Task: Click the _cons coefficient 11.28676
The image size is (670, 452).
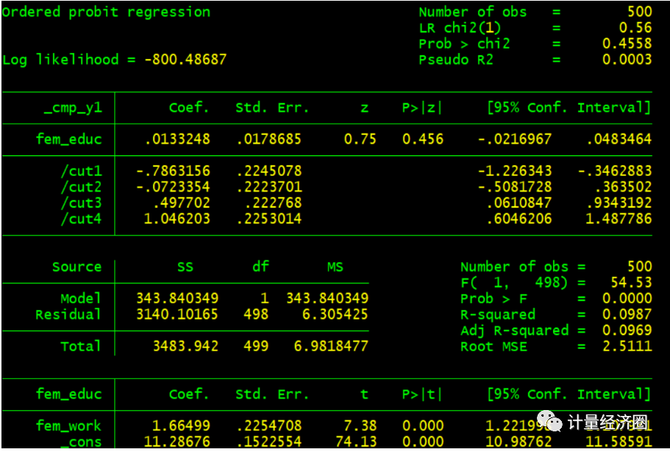Action: click(x=177, y=442)
